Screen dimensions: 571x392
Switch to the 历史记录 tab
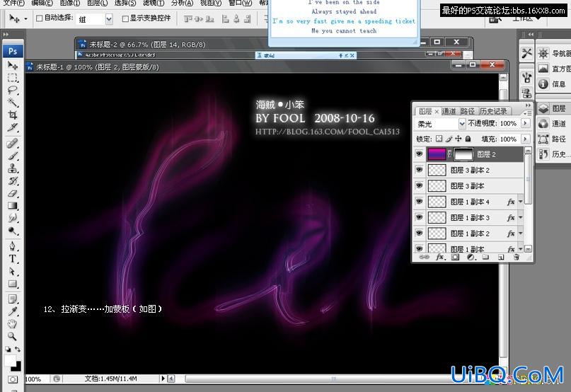493,111
